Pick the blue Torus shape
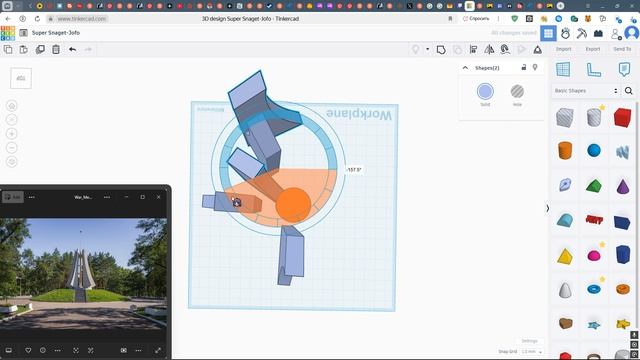Screen dimensions: 640x360 pyautogui.click(x=594, y=289)
